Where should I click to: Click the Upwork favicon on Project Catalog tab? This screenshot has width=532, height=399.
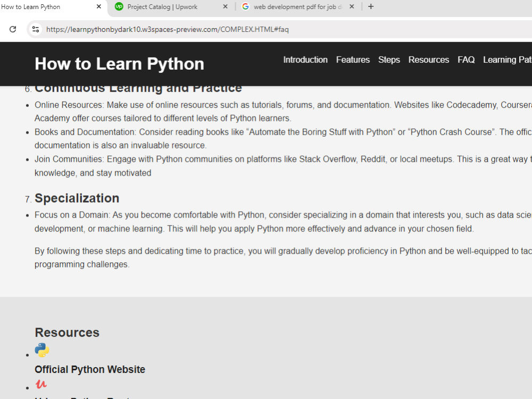click(119, 6)
